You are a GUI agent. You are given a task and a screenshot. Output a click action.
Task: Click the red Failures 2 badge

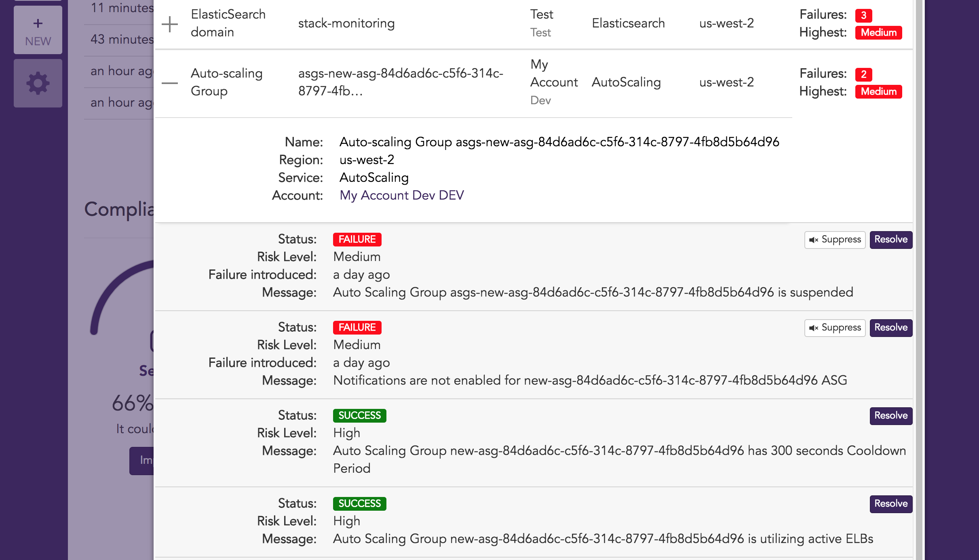(x=863, y=74)
